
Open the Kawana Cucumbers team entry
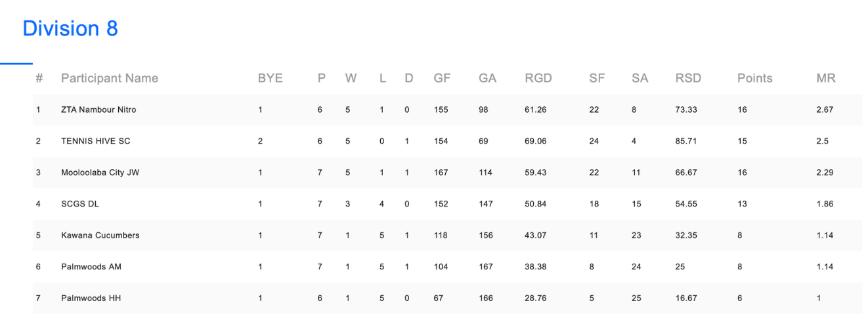(x=100, y=235)
